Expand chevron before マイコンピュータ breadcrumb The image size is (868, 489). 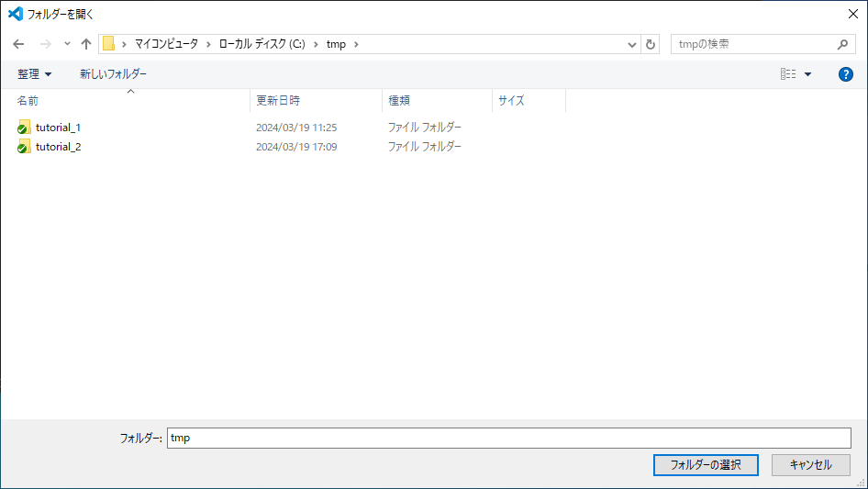124,44
